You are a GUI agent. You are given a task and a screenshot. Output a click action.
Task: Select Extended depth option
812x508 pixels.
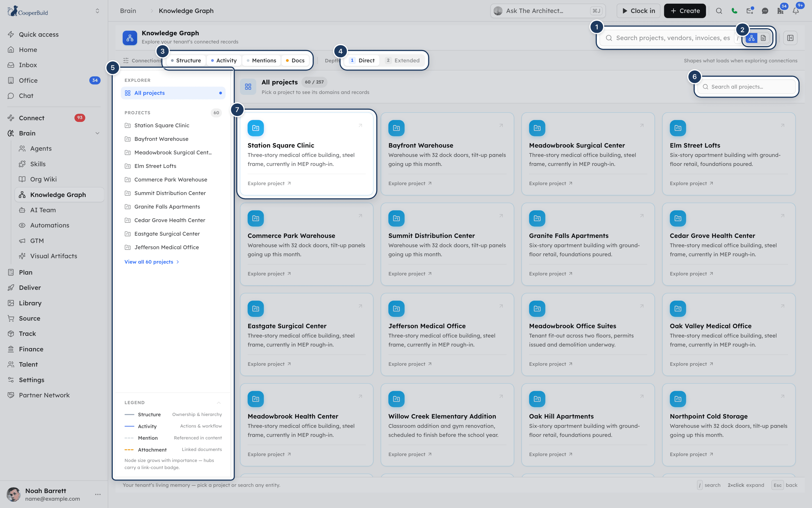pos(403,60)
